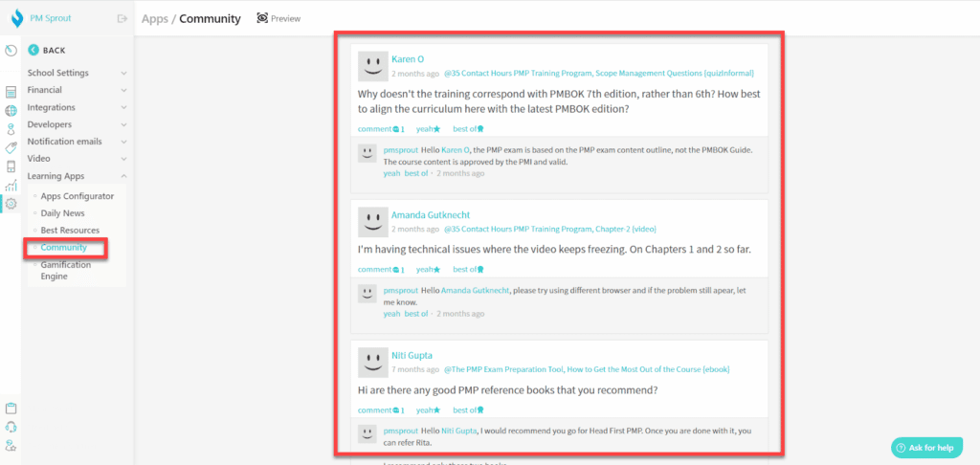Click the circular BACK arrow icon
Screen dimensions: 980x465
tap(33, 50)
